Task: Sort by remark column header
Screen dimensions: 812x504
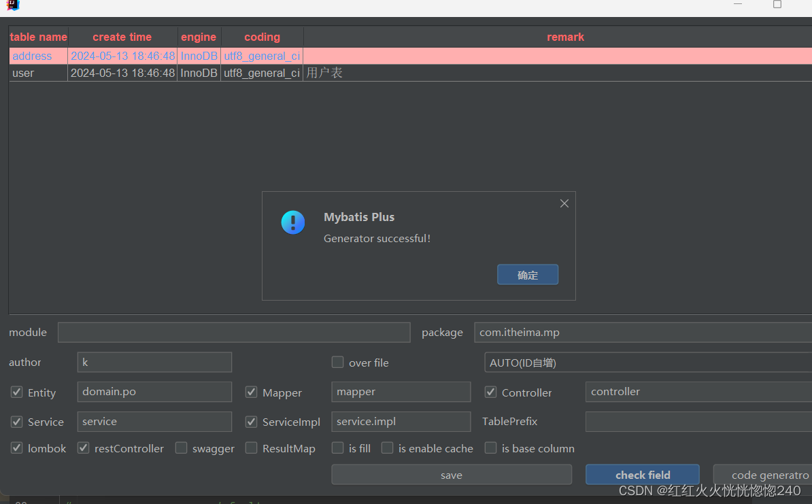Action: (x=558, y=37)
